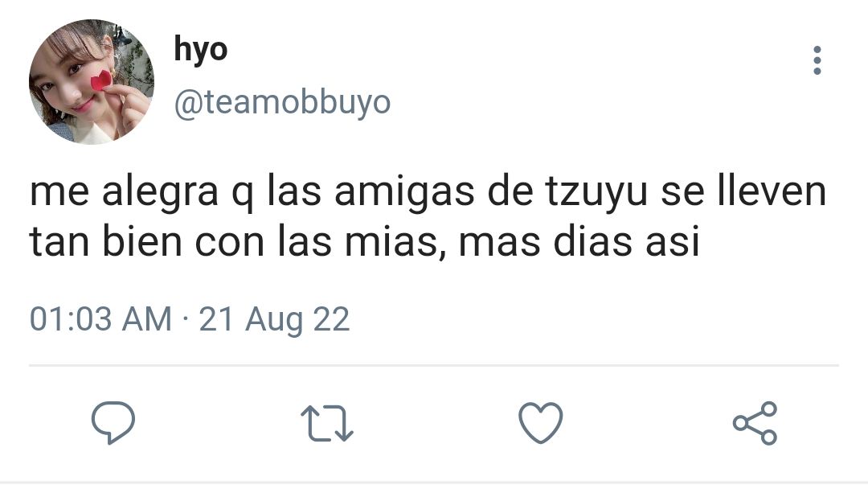Viewport: 868px width, 497px height.
Task: Select the 01:03 AM timestamp
Action: tap(100, 319)
